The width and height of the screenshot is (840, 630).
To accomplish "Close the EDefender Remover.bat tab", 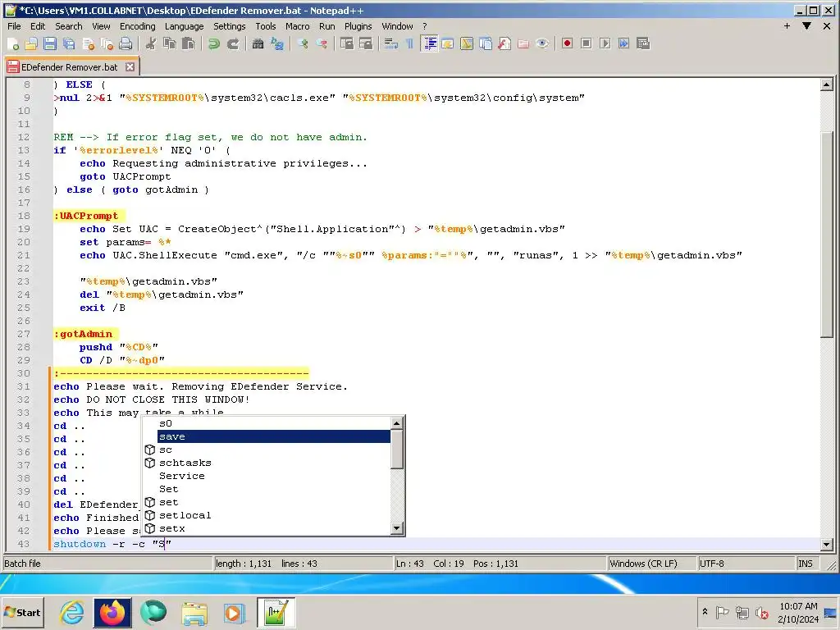I will (x=130, y=67).
